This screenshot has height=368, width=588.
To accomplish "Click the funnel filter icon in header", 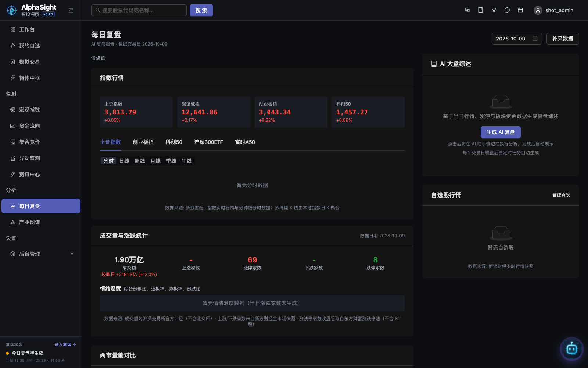I will pos(494,10).
